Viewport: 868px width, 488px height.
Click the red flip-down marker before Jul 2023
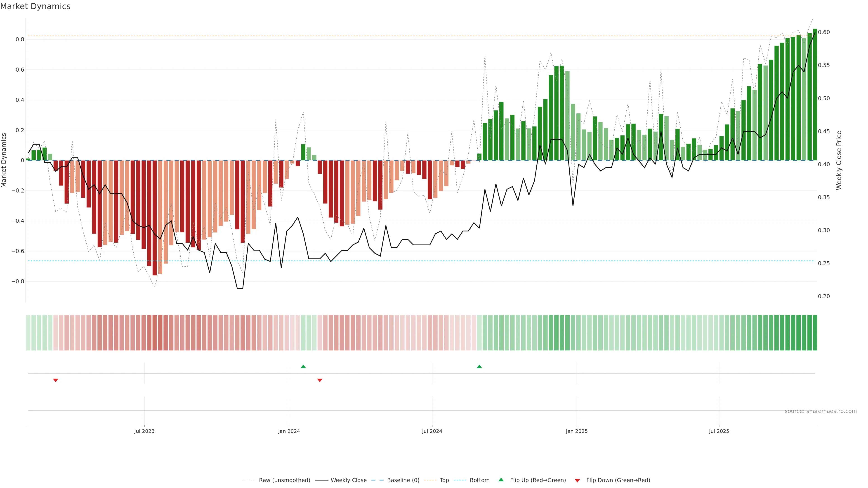pos(56,380)
